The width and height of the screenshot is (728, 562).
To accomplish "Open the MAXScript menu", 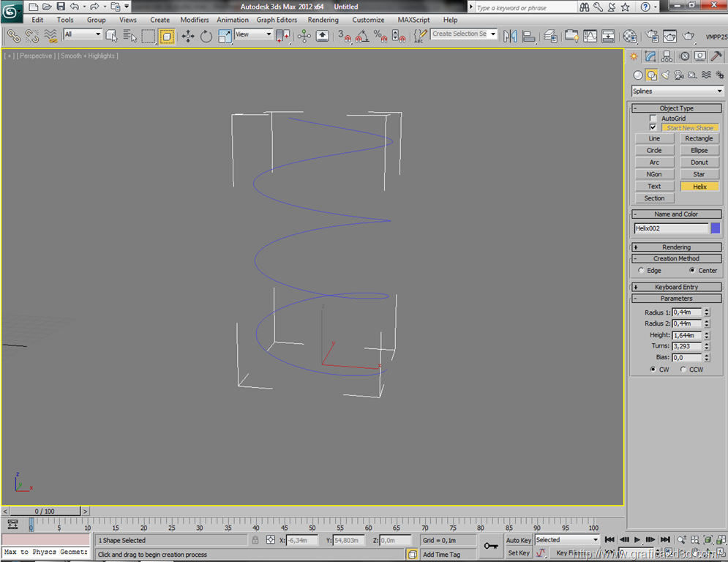I will tap(413, 20).
